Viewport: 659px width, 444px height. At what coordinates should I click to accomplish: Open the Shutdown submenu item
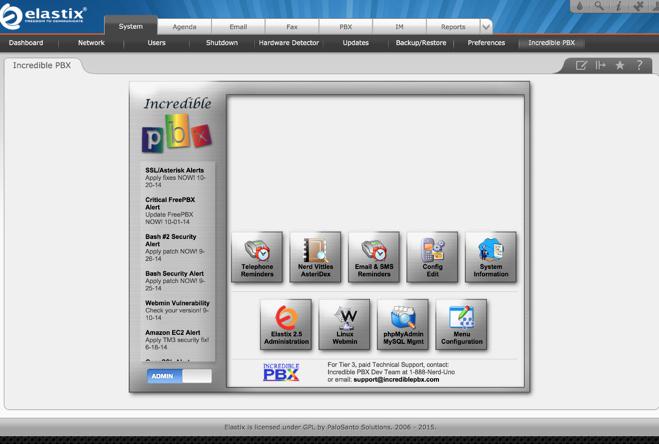(x=222, y=43)
